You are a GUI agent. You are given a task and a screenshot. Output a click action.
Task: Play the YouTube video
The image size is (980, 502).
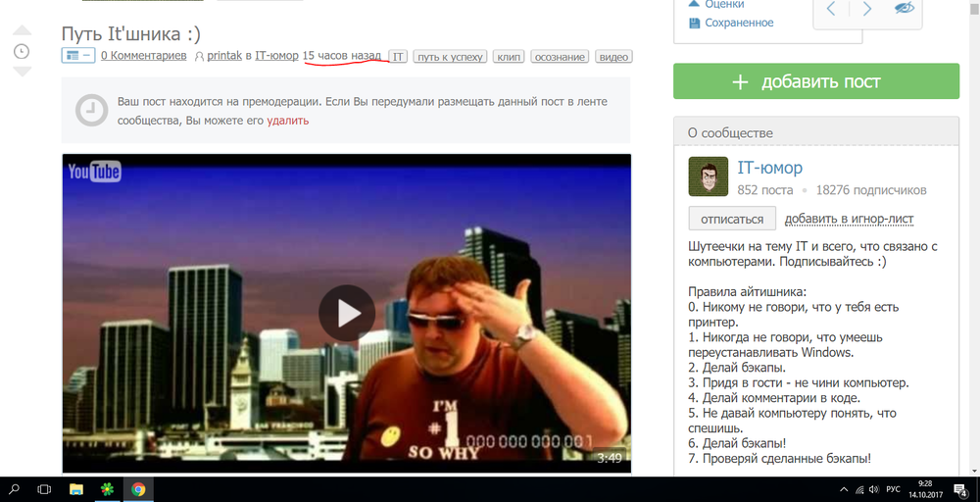346,313
